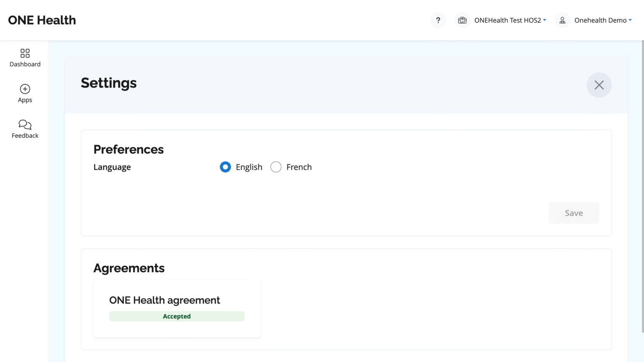644x362 pixels.
Task: Open the ONE Health agreement card
Action: coord(164,300)
